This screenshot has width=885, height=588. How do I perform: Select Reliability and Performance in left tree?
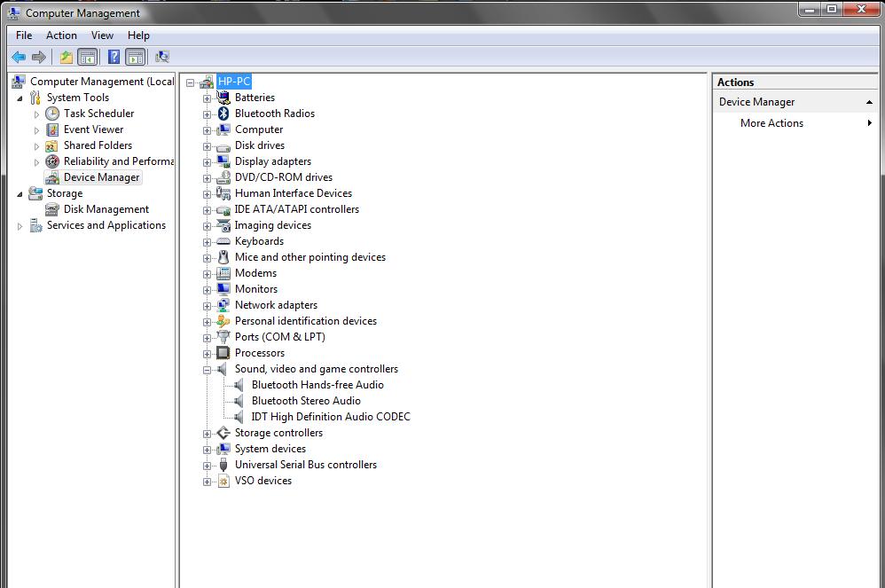pos(119,161)
